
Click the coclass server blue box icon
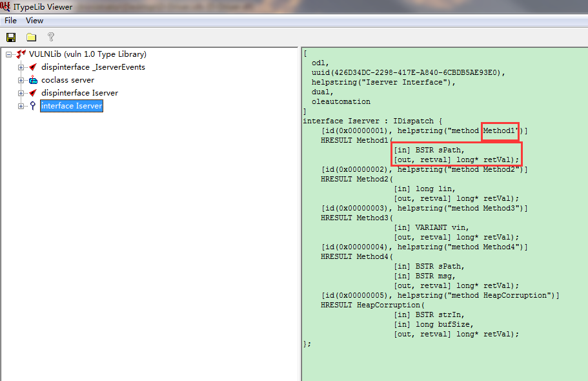32,79
